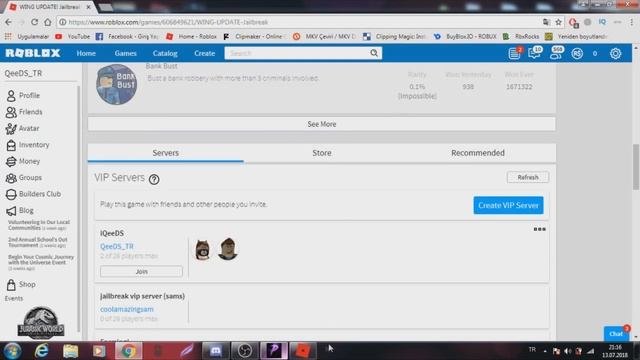The height and width of the screenshot is (360, 640).
Task: Open the Groups sidebar icon
Action: (11, 178)
